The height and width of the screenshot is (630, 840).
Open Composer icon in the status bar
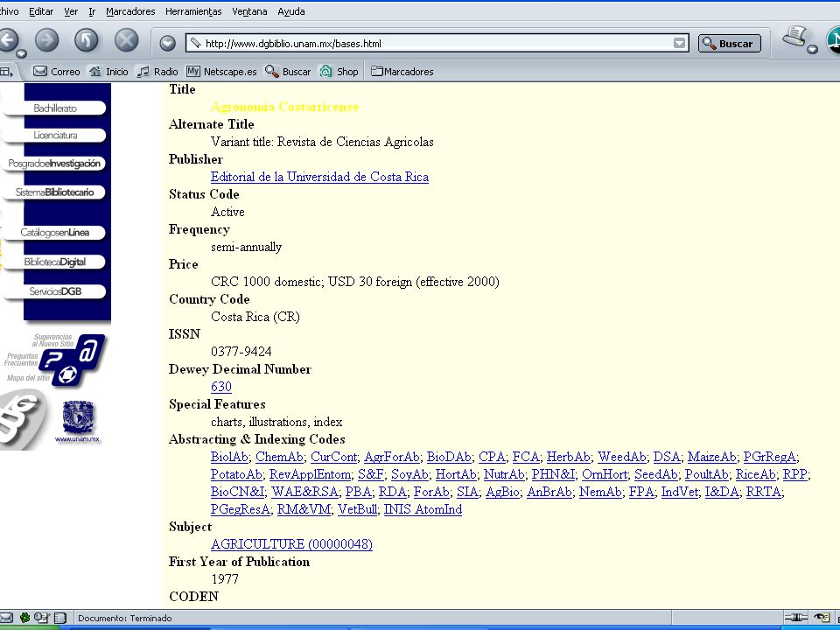click(x=42, y=618)
